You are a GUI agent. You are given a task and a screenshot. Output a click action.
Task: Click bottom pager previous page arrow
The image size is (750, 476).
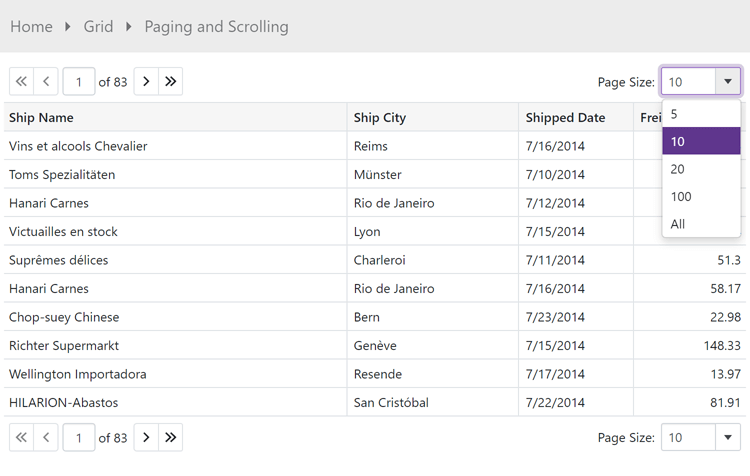click(46, 438)
